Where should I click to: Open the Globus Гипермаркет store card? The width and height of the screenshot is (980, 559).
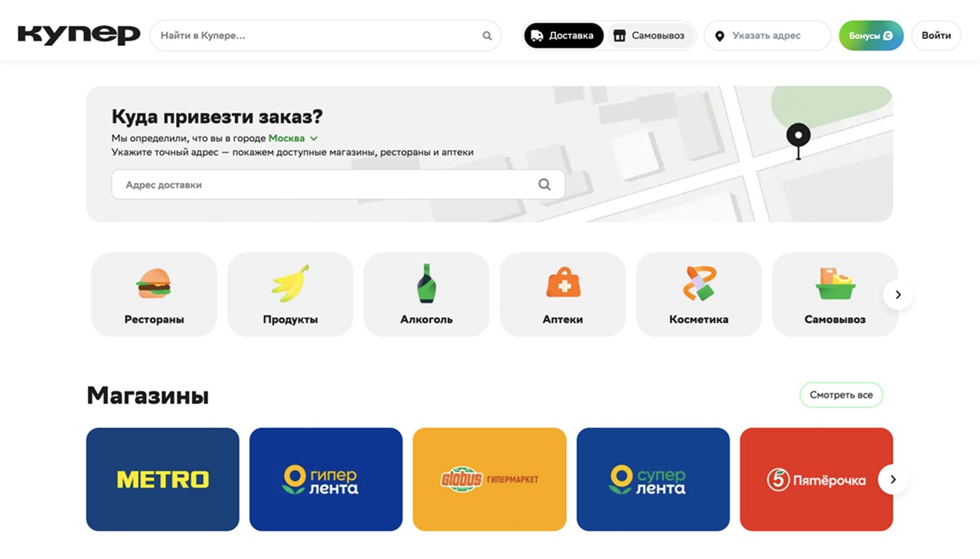489,479
